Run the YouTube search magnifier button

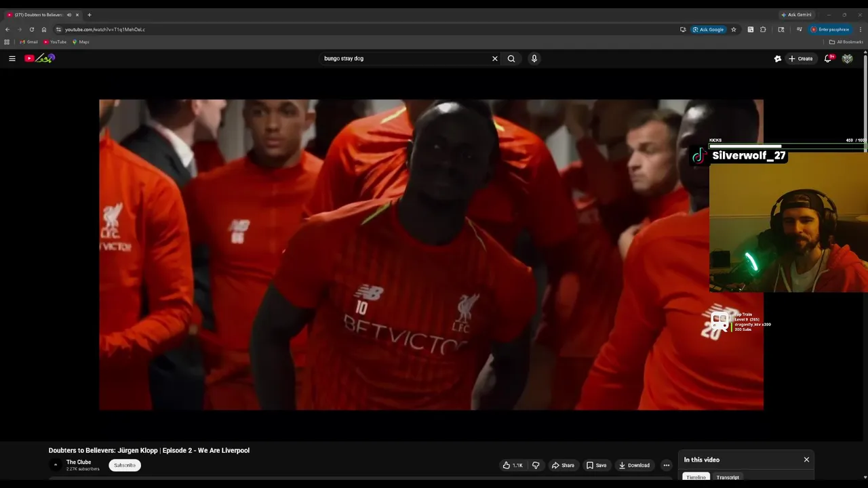[x=511, y=58]
